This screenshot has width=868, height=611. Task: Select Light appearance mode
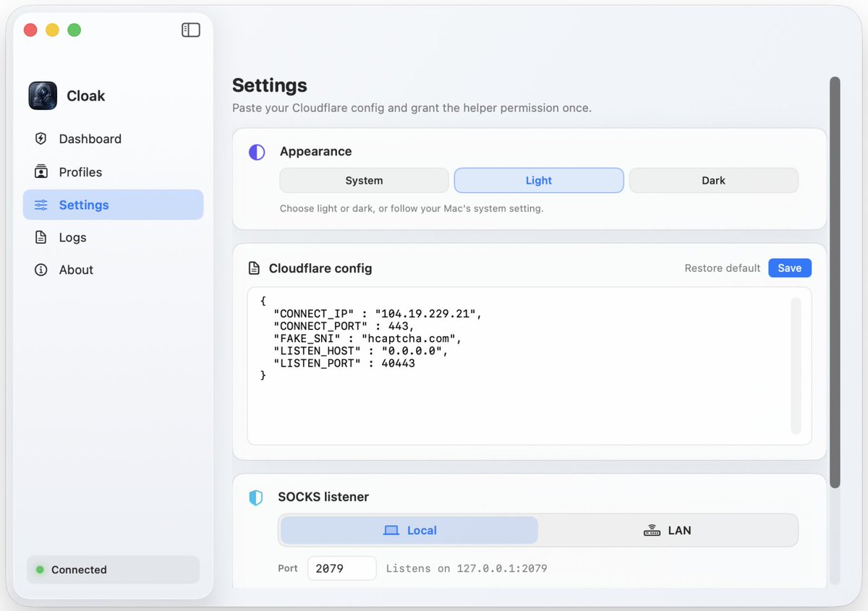pyautogui.click(x=539, y=181)
